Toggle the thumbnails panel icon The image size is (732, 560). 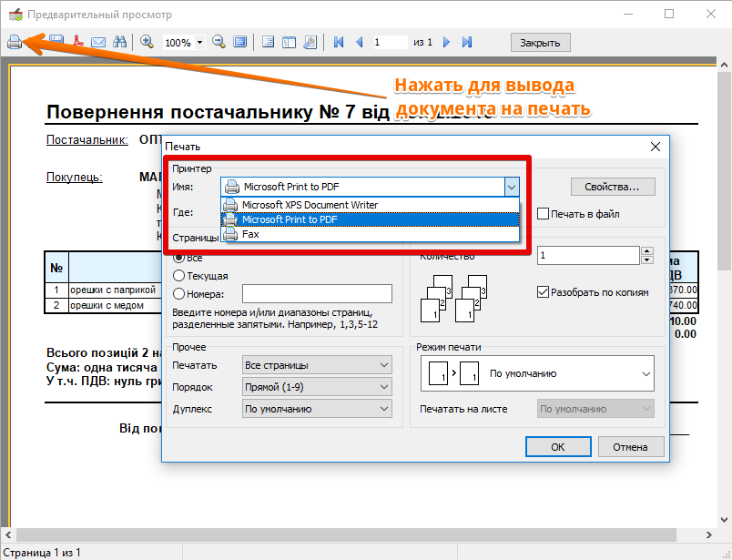[x=289, y=42]
